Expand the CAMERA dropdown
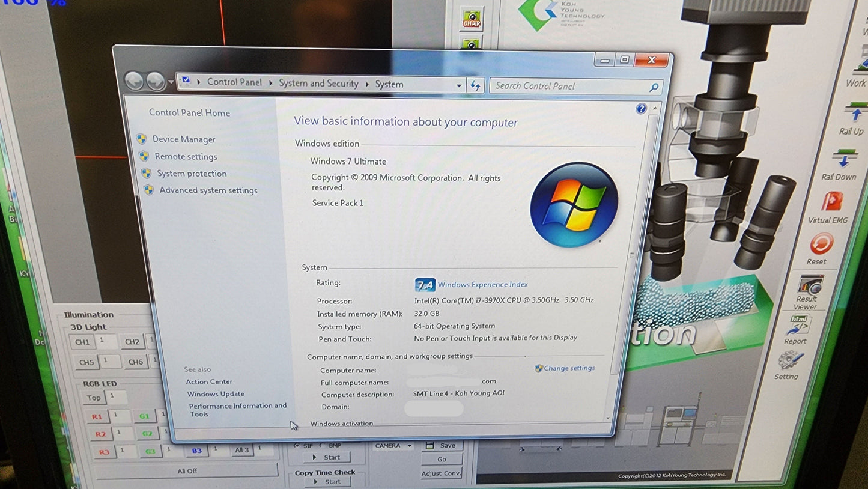 (409, 446)
